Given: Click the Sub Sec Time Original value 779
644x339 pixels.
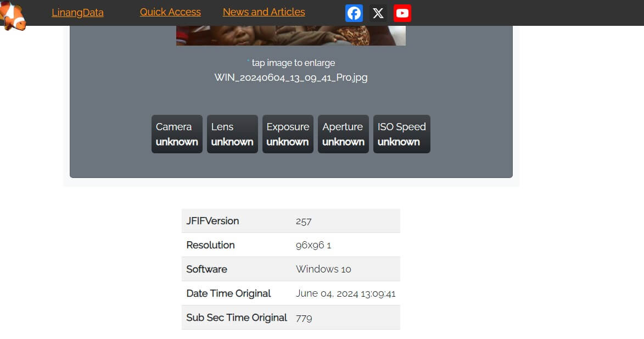Looking at the screenshot, I should pos(304,317).
